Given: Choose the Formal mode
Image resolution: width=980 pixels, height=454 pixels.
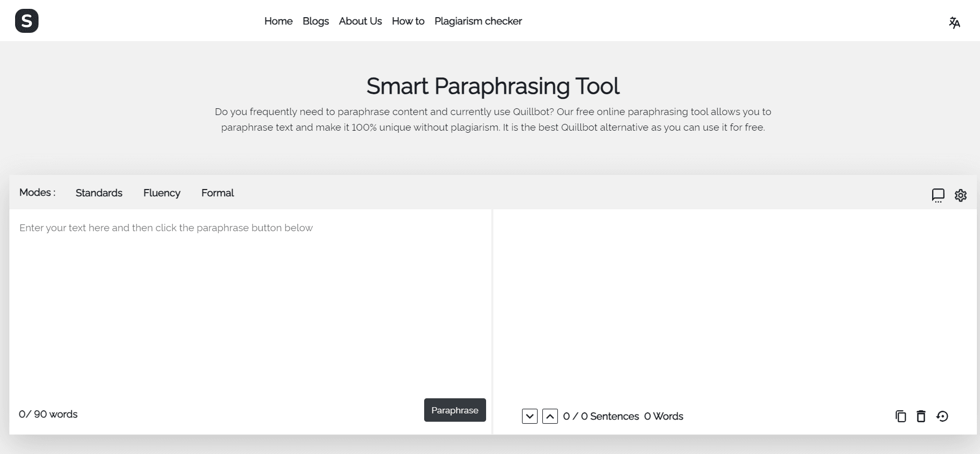Looking at the screenshot, I should pyautogui.click(x=218, y=193).
